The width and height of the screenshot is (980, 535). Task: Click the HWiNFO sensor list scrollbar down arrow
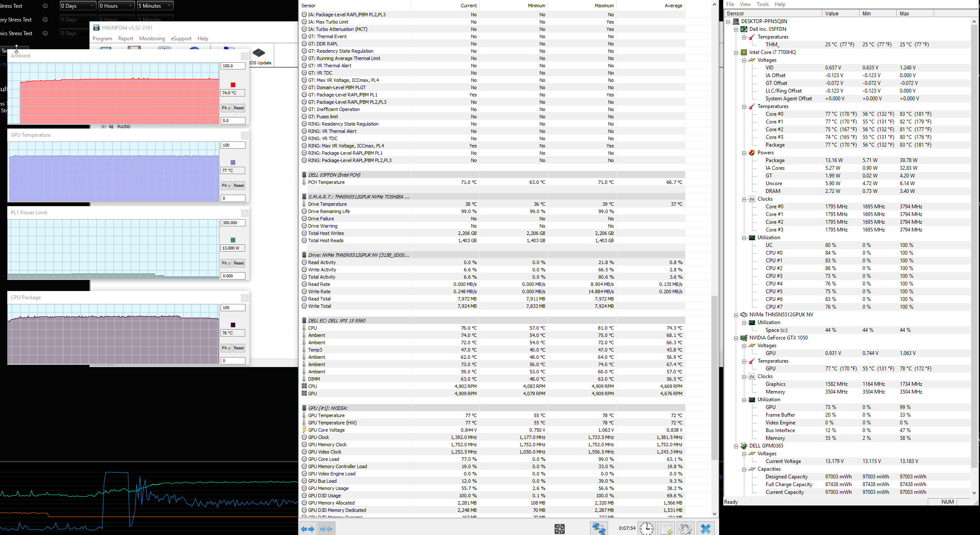tap(714, 514)
